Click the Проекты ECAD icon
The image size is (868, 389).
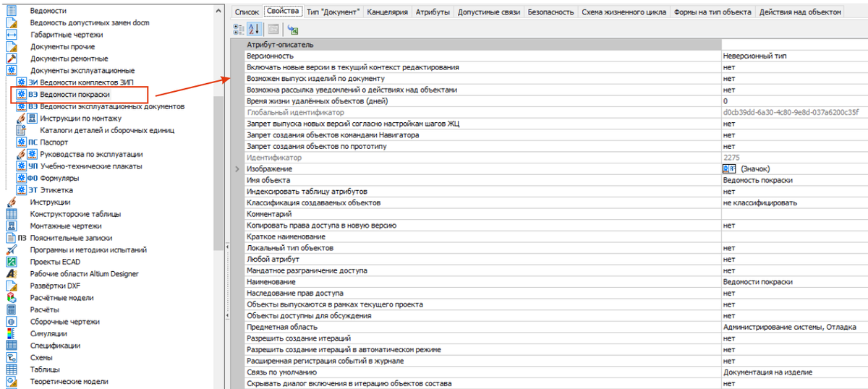12,262
